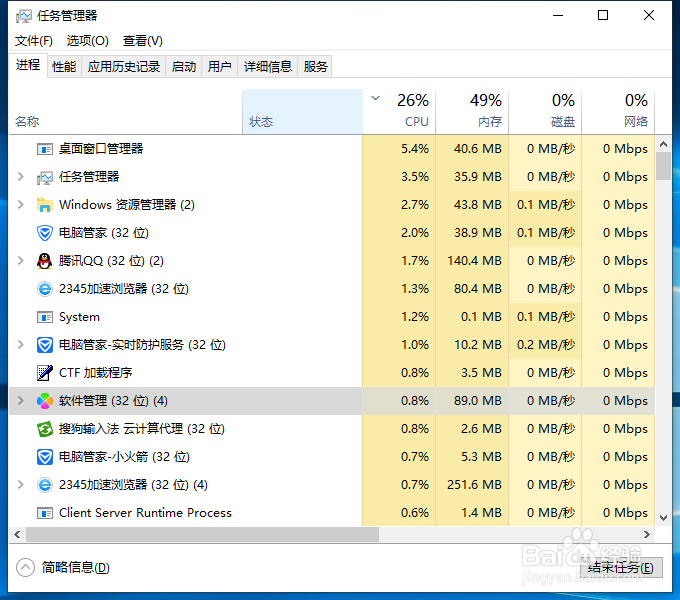Viewport: 680px width, 600px height.
Task: Click the 任务管理器 process row icon
Action: click(45, 177)
